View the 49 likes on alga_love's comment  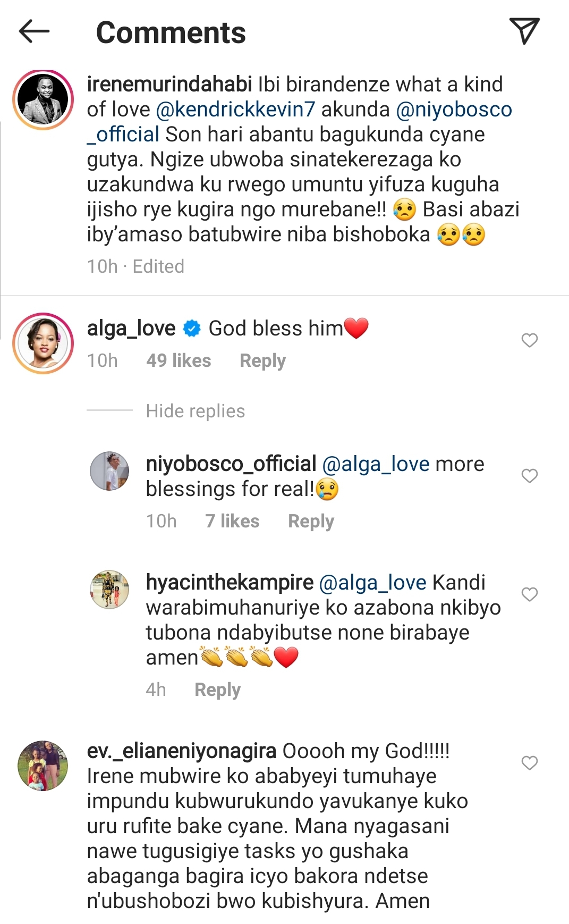point(179,361)
